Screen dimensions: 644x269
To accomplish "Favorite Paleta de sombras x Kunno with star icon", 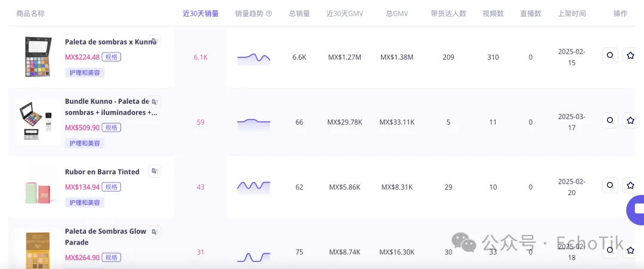I will 630,55.
